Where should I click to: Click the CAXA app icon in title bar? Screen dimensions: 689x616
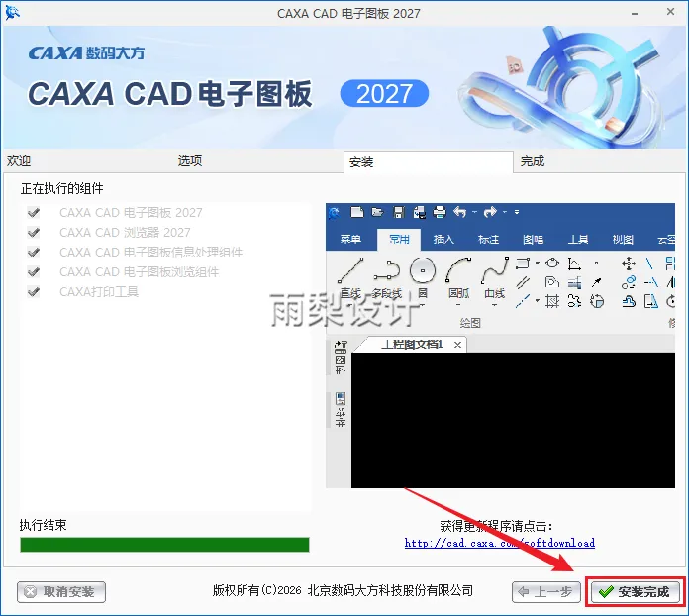click(x=12, y=12)
